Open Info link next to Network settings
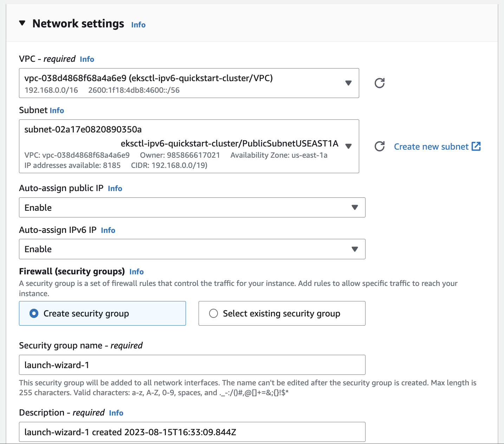The width and height of the screenshot is (504, 444). (x=138, y=25)
